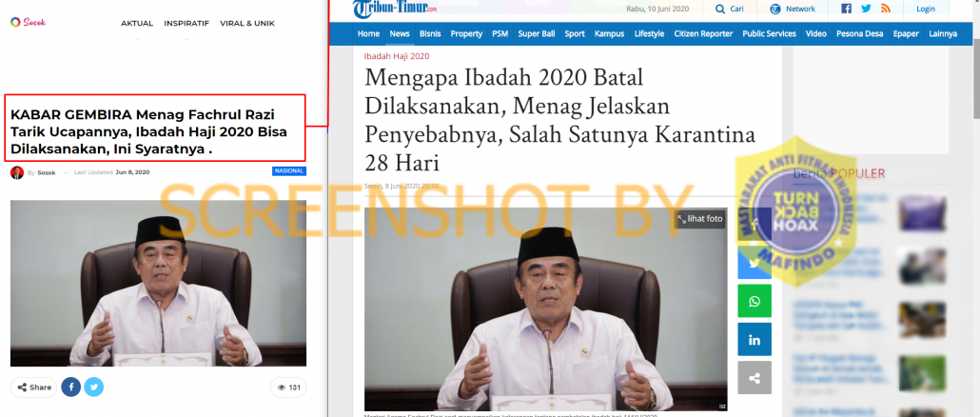Click the Mengapa Ibadah 2020 Batal headline
The width and height of the screenshot is (980, 417).
click(x=559, y=121)
